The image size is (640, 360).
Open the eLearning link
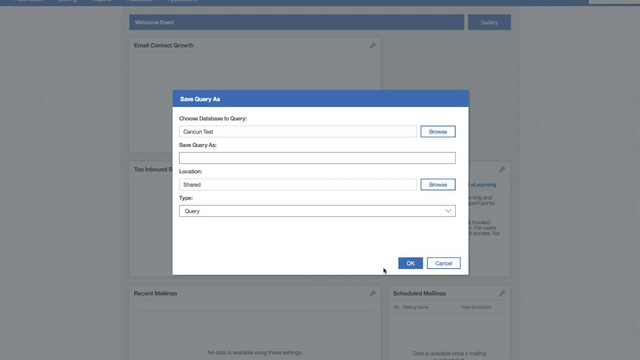(x=484, y=185)
